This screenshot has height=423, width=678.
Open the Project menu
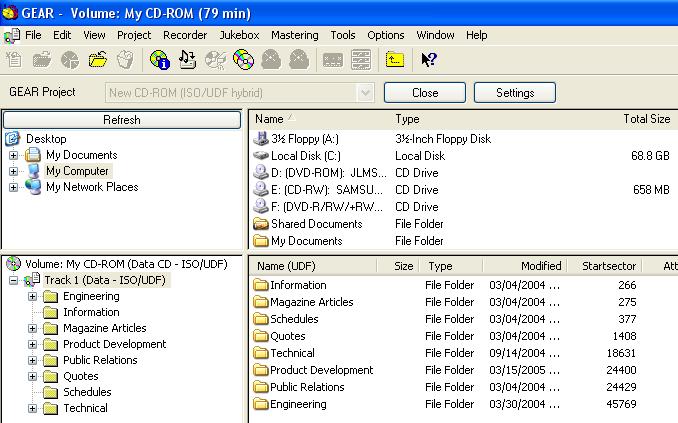click(x=134, y=35)
